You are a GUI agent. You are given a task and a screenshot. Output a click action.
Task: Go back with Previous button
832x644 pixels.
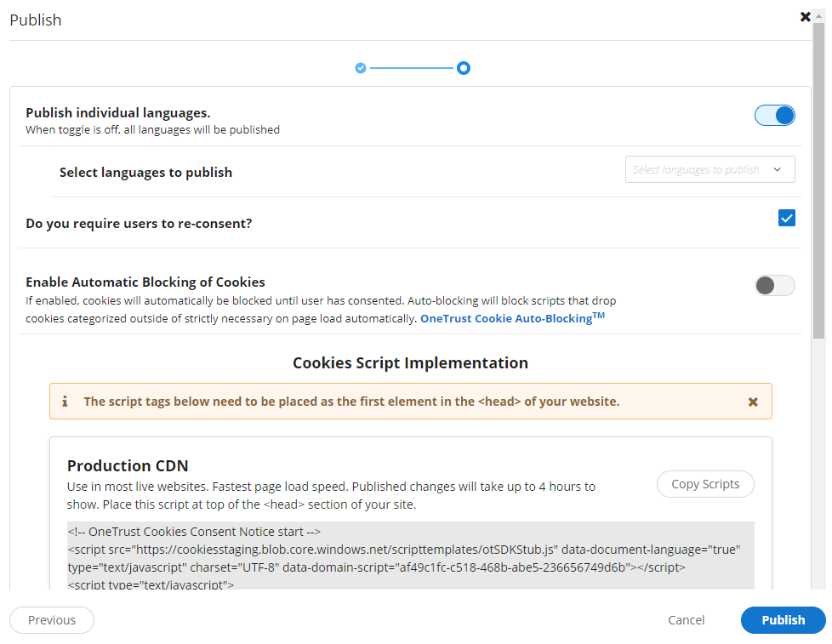[x=52, y=619]
